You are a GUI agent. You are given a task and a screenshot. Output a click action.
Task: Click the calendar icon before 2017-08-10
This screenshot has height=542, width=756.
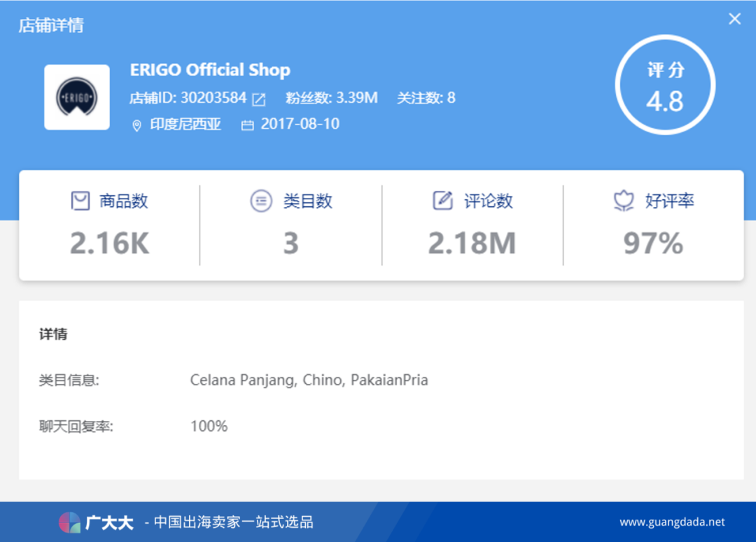[247, 125]
